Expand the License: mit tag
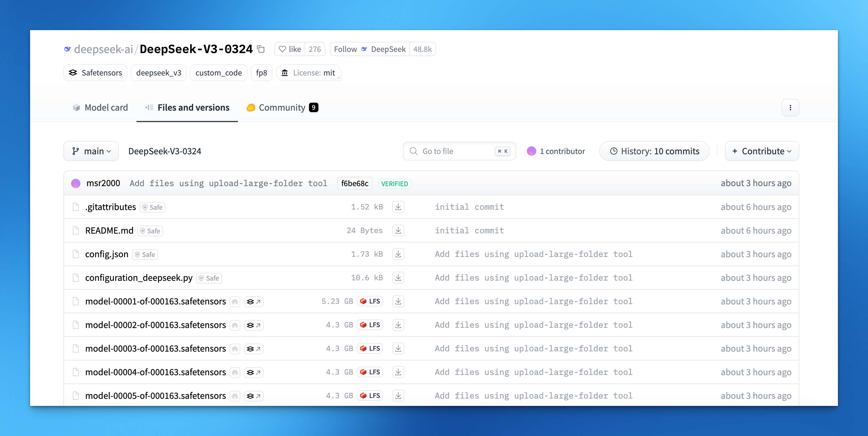The width and height of the screenshot is (868, 436). point(308,73)
